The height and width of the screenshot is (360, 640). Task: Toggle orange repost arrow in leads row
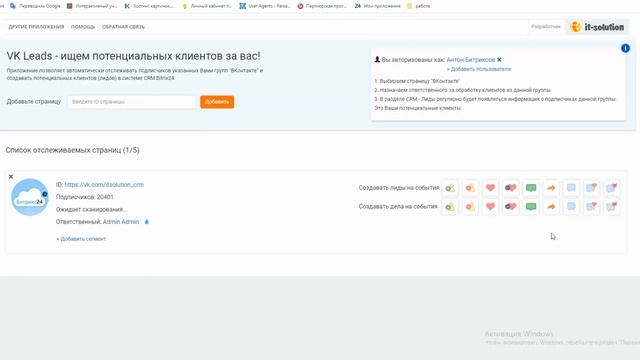point(551,188)
